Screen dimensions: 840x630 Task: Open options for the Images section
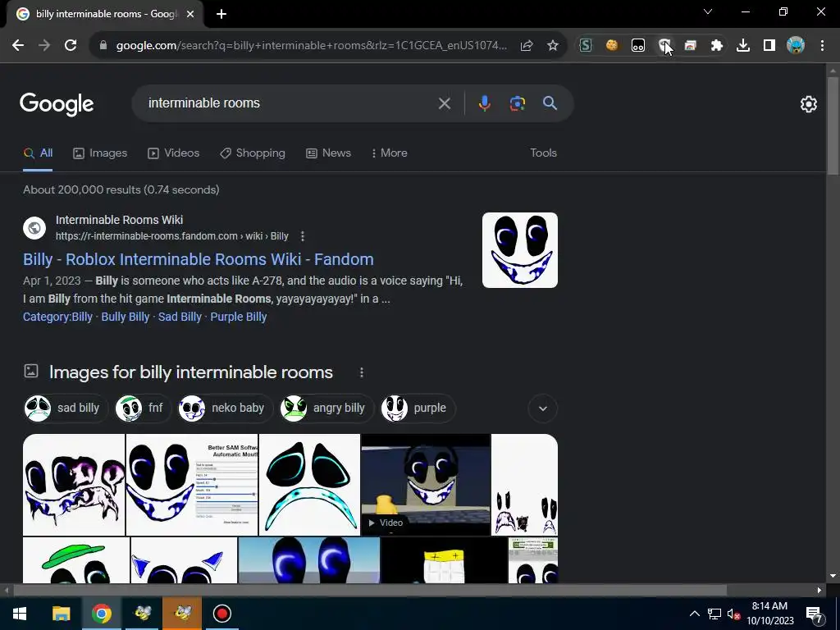pos(362,372)
